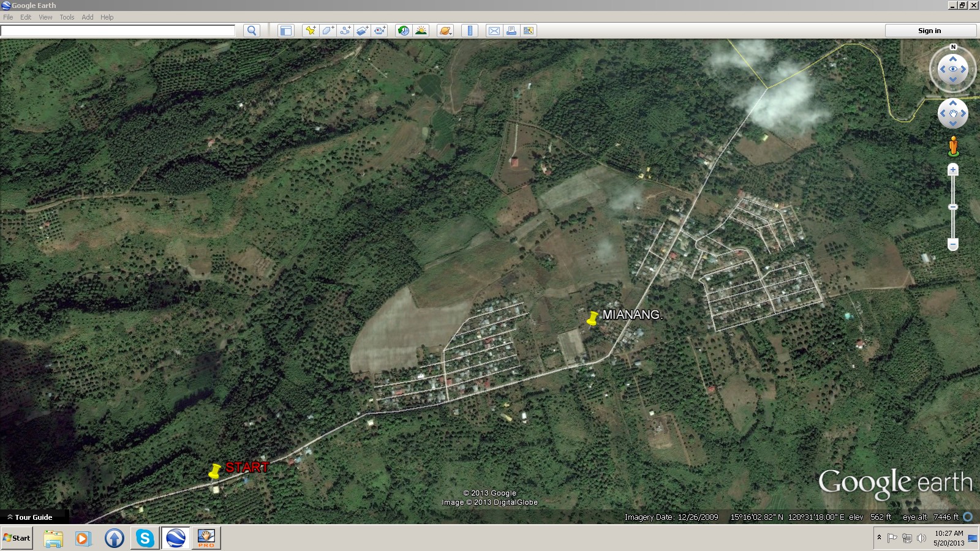Image resolution: width=980 pixels, height=551 pixels.
Task: Open the Show Ruler tool
Action: 470,31
